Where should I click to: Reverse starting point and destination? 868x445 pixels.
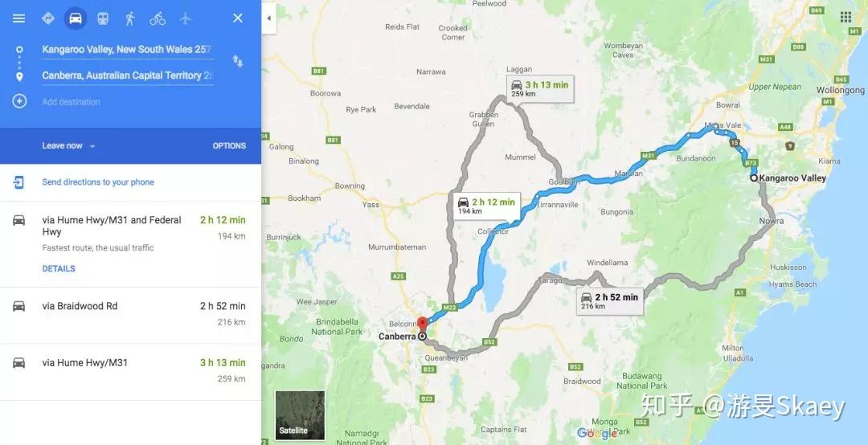pyautogui.click(x=237, y=61)
